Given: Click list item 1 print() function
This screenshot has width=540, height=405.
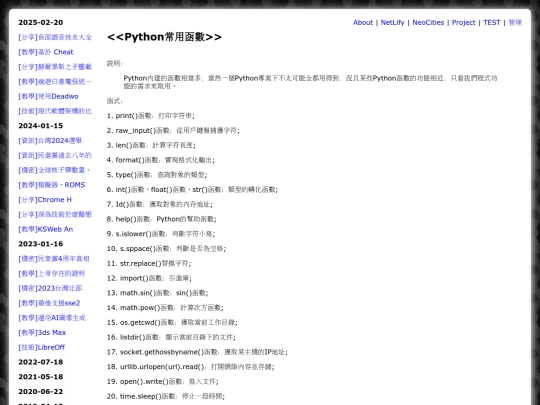Looking at the screenshot, I should click(150, 116).
